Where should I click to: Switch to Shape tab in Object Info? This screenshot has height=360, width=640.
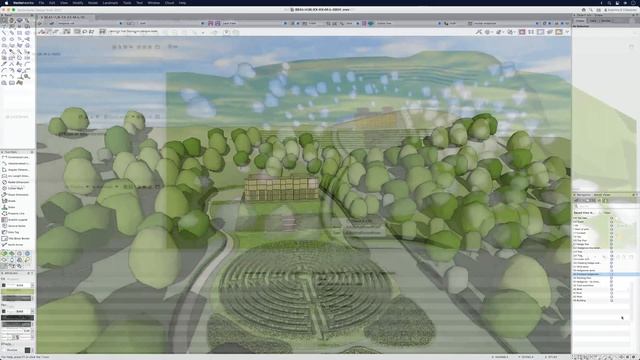pos(580,20)
